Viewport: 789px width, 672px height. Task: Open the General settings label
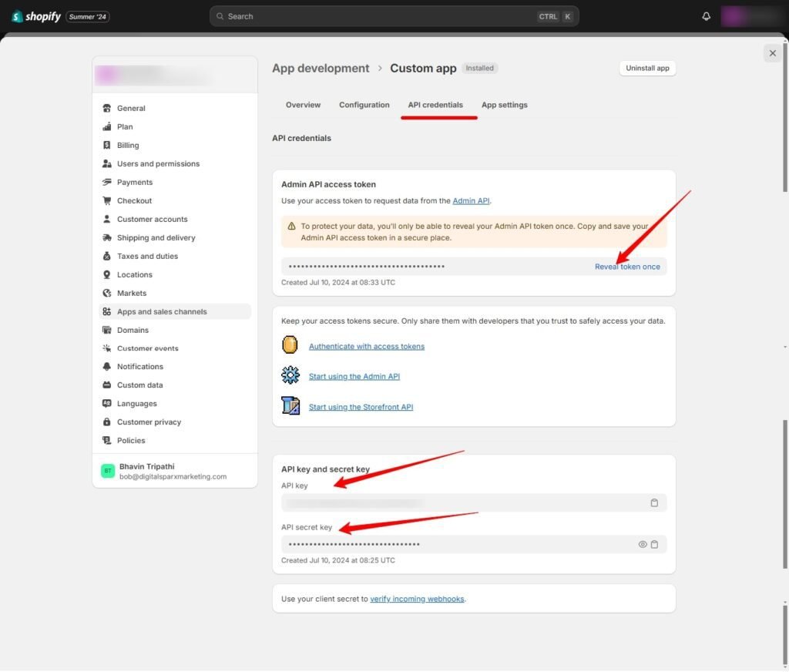131,108
